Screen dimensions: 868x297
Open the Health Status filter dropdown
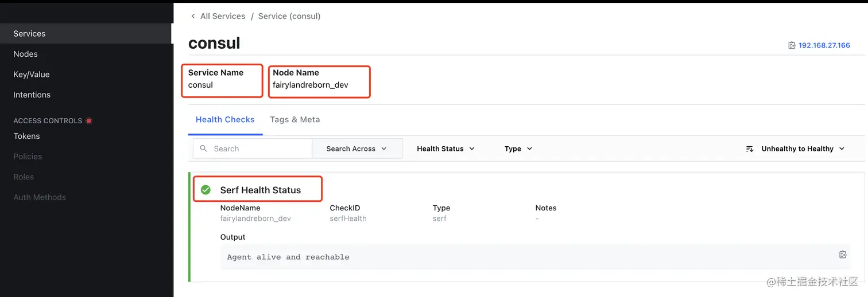tap(446, 148)
